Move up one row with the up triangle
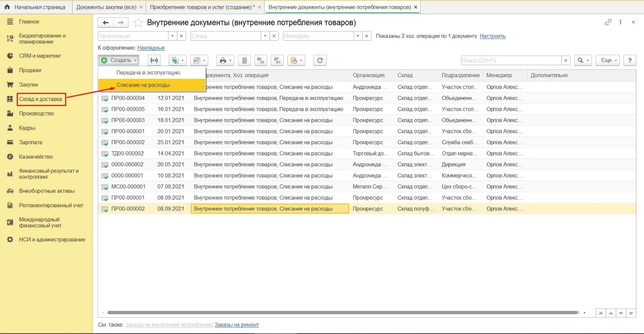Image resolution: width=644 pixels, height=334 pixels. (611, 313)
